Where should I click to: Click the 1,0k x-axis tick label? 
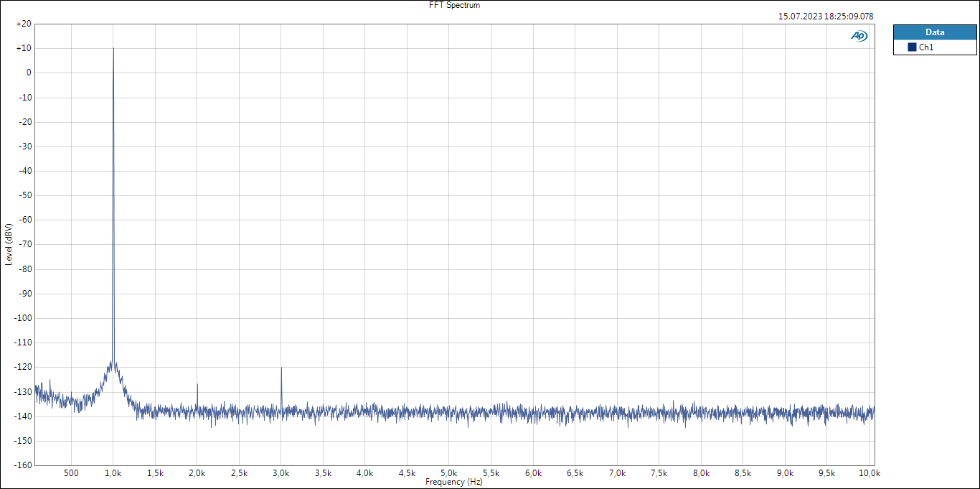tap(113, 473)
